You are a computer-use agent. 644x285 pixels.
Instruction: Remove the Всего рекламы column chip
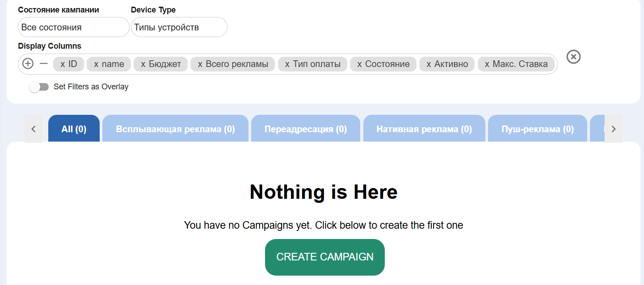click(200, 64)
